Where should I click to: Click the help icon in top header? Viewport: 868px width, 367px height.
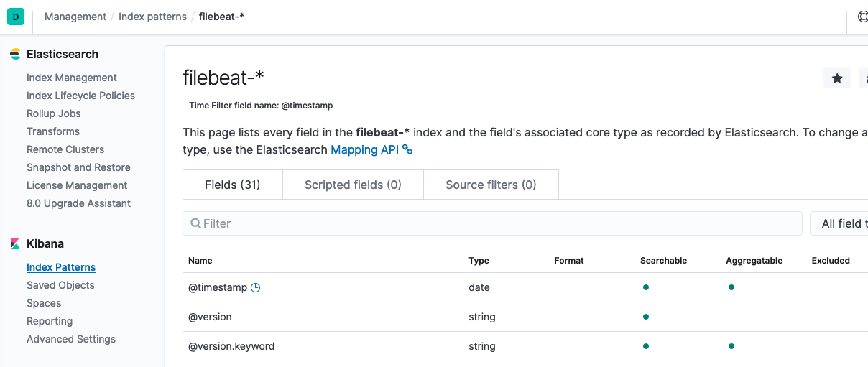(x=862, y=17)
